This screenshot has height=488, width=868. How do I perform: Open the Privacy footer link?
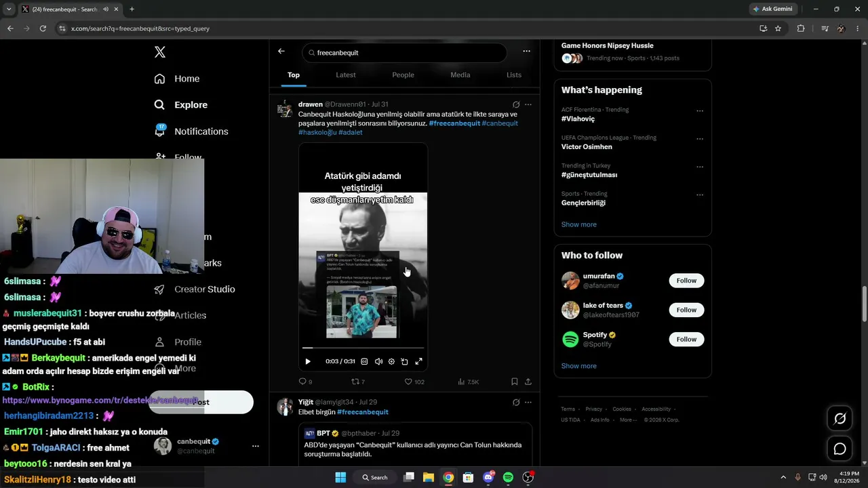pyautogui.click(x=594, y=409)
